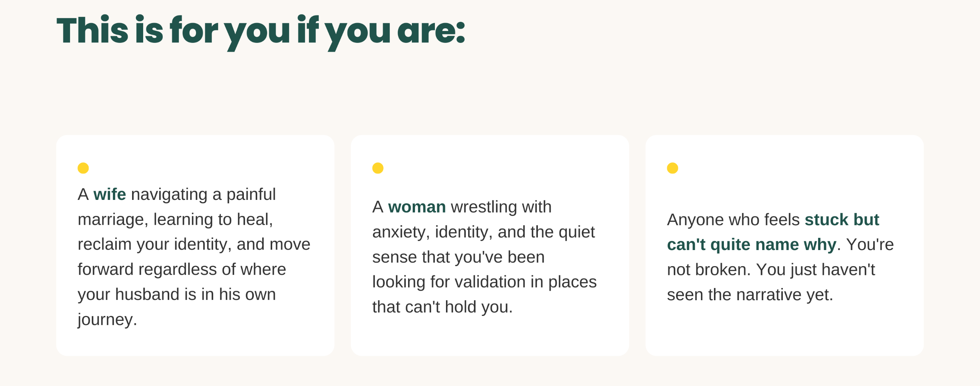Click the word "journey." in the first card
980x386 pixels.
[107, 320]
